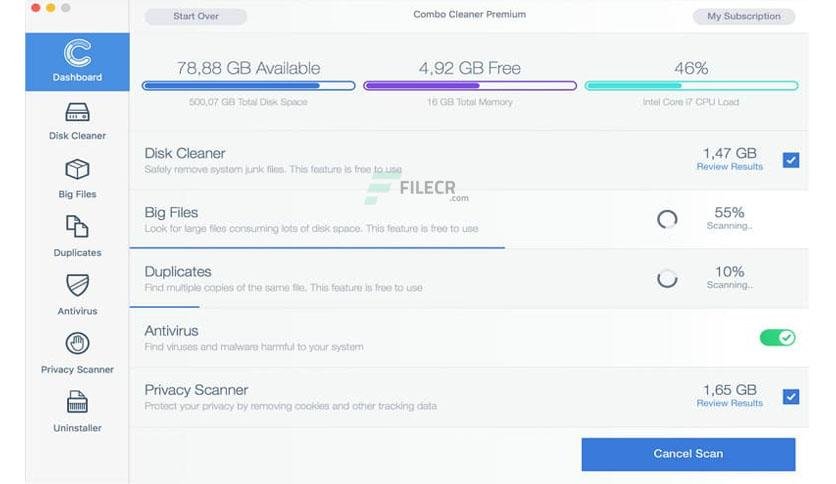Uncheck the Disk Cleaner checkbox
Viewport: 836px width, 484px height.
791,160
